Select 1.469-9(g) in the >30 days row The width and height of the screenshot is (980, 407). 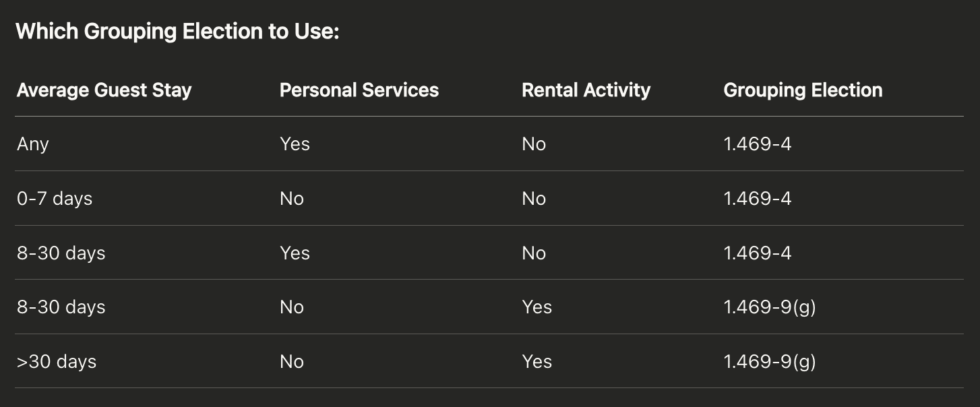tap(769, 362)
